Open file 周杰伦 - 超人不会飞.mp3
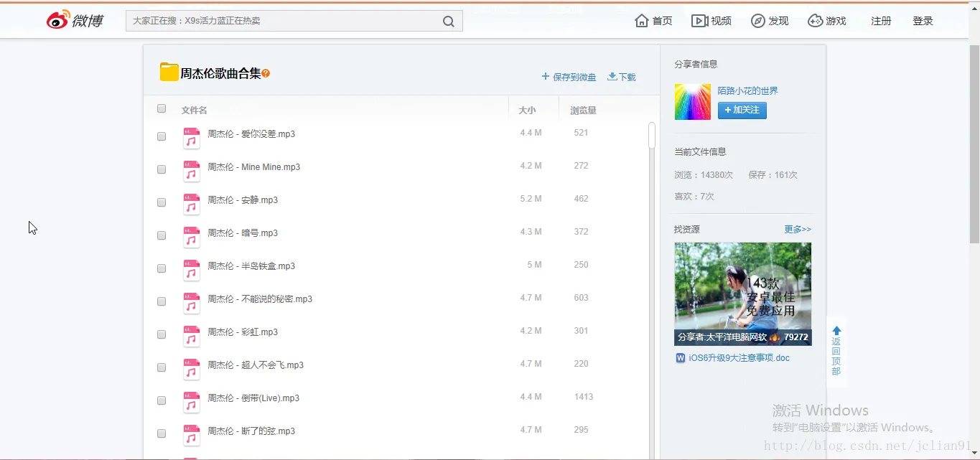Image resolution: width=980 pixels, height=460 pixels. click(x=256, y=365)
